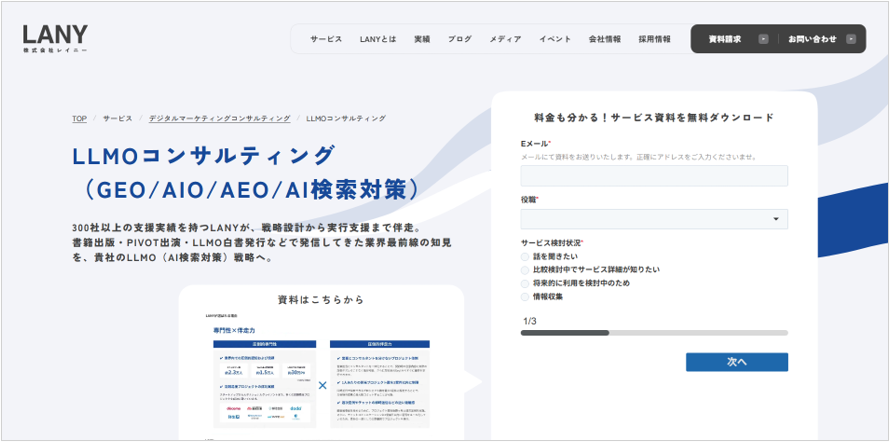
Task: Open the ブログ navigation item
Action: pyautogui.click(x=460, y=39)
